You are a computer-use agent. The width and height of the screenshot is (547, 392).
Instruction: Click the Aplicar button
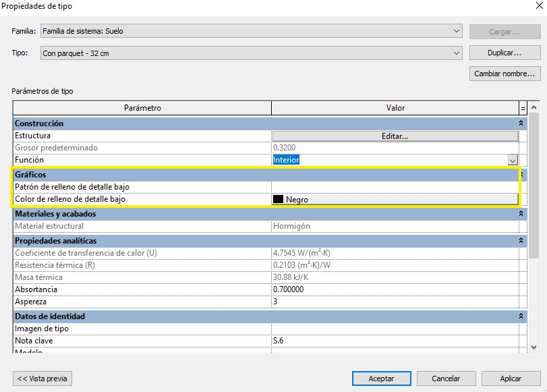[x=511, y=379]
